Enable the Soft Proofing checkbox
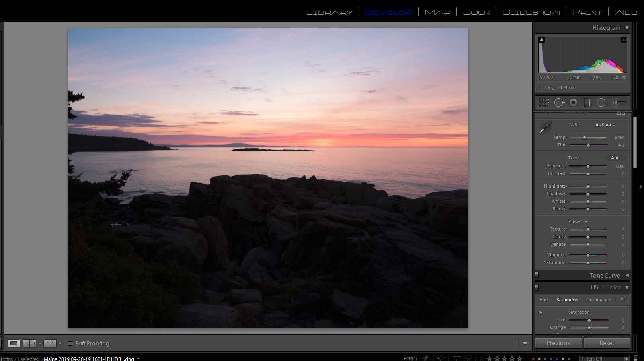Image resolution: width=644 pixels, height=361 pixels. pyautogui.click(x=70, y=344)
